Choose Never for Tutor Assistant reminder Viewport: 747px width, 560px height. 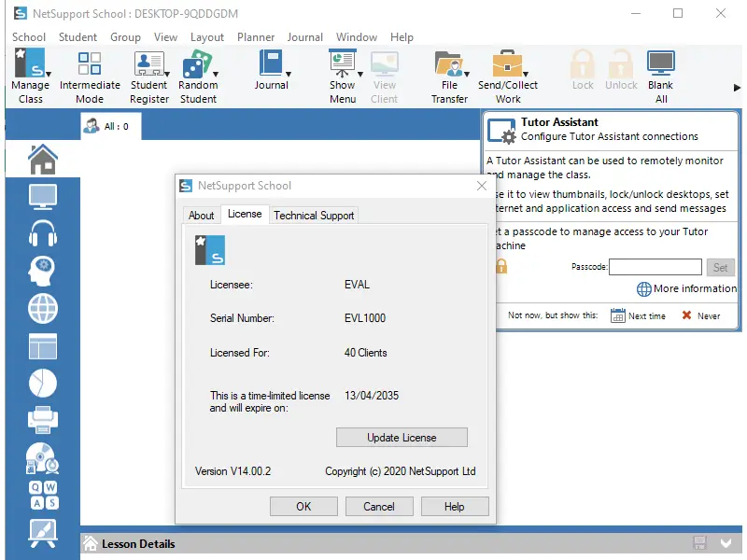(x=700, y=315)
